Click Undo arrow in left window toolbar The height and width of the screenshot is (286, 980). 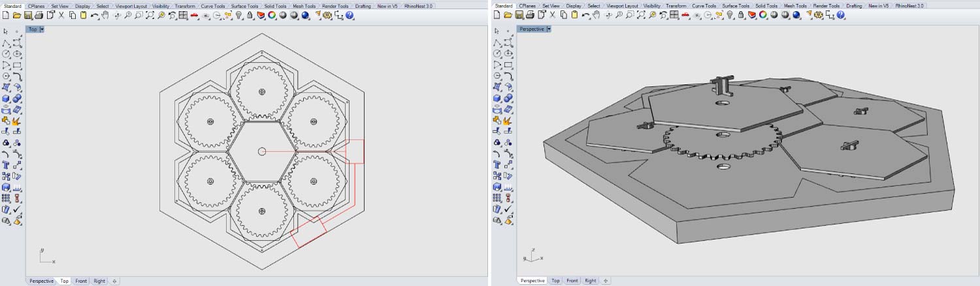[95, 15]
